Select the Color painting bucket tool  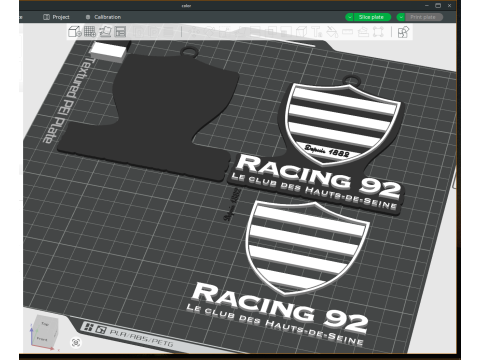332,32
